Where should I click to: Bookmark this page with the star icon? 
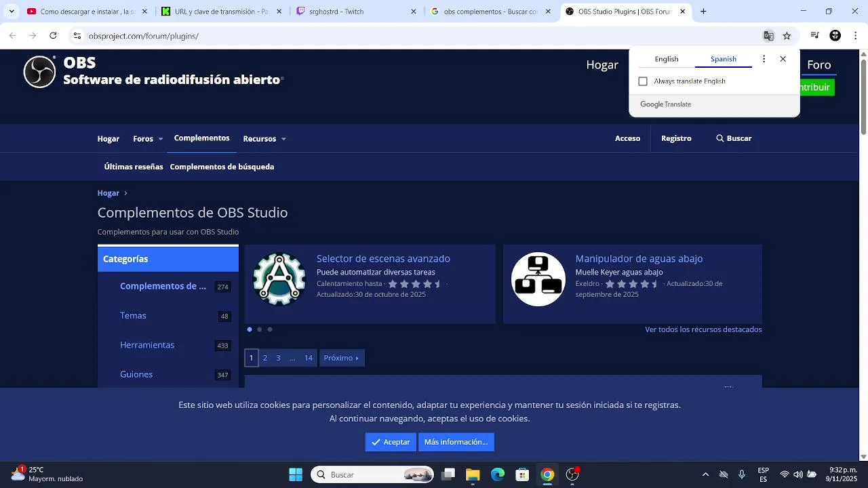click(x=787, y=36)
